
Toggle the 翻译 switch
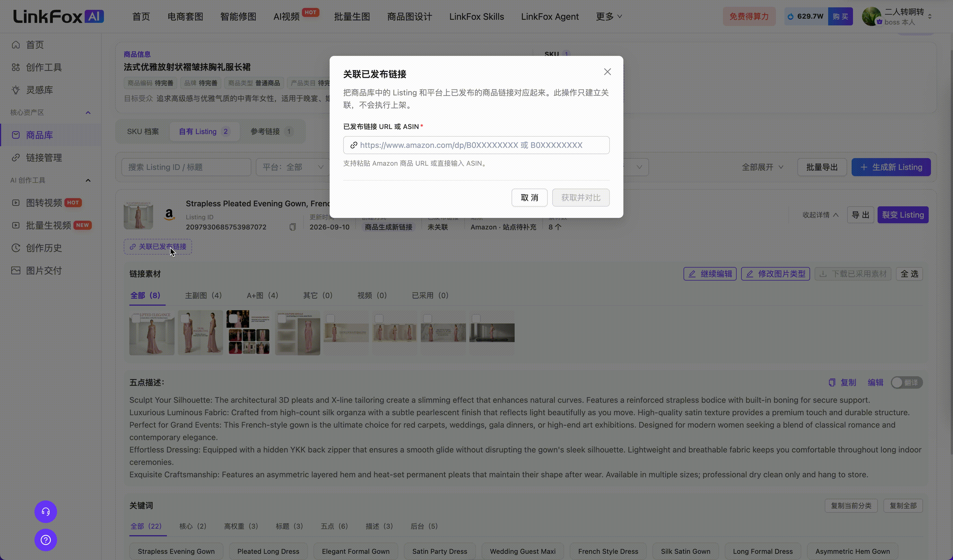(x=906, y=382)
